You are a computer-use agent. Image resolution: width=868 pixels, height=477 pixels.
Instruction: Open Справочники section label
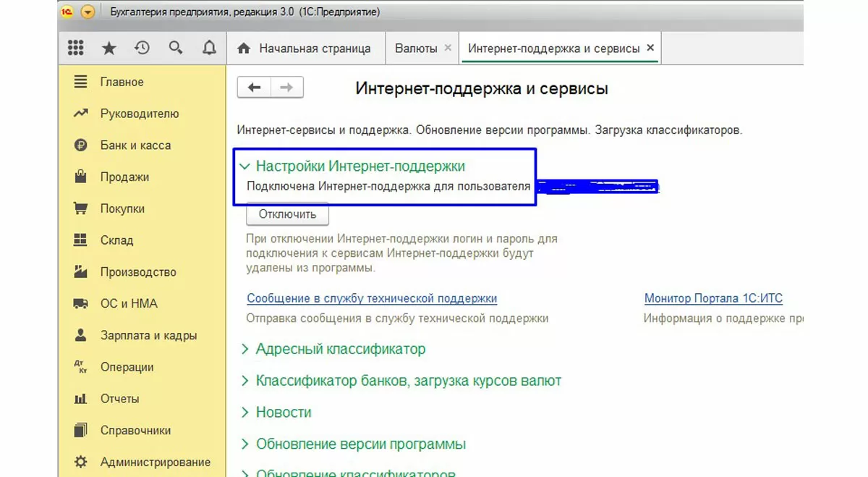pyautogui.click(x=135, y=431)
